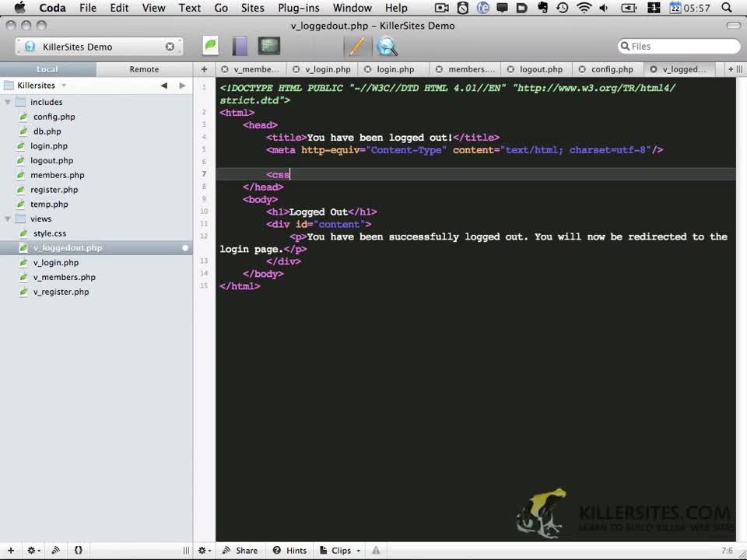The image size is (747, 560).
Task: Open the Clips dropdown in status bar
Action: [341, 550]
